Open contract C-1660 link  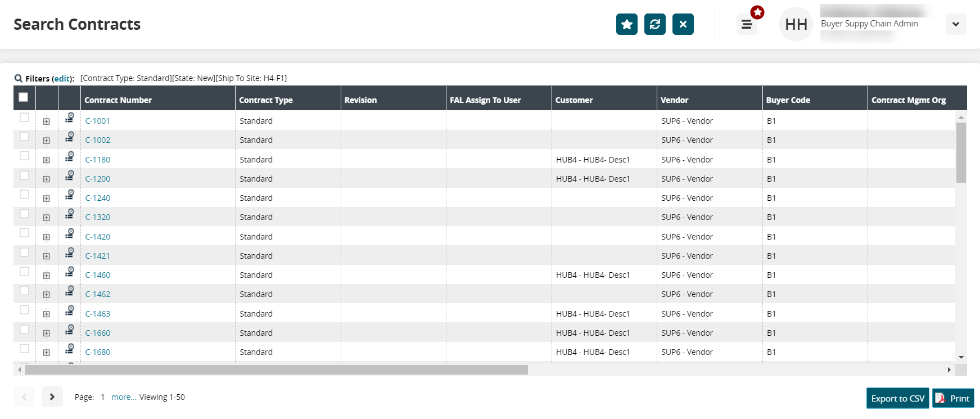(x=98, y=333)
